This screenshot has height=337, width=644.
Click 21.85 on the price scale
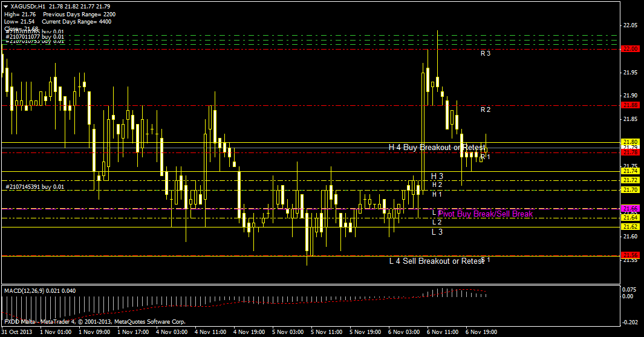click(x=631, y=119)
